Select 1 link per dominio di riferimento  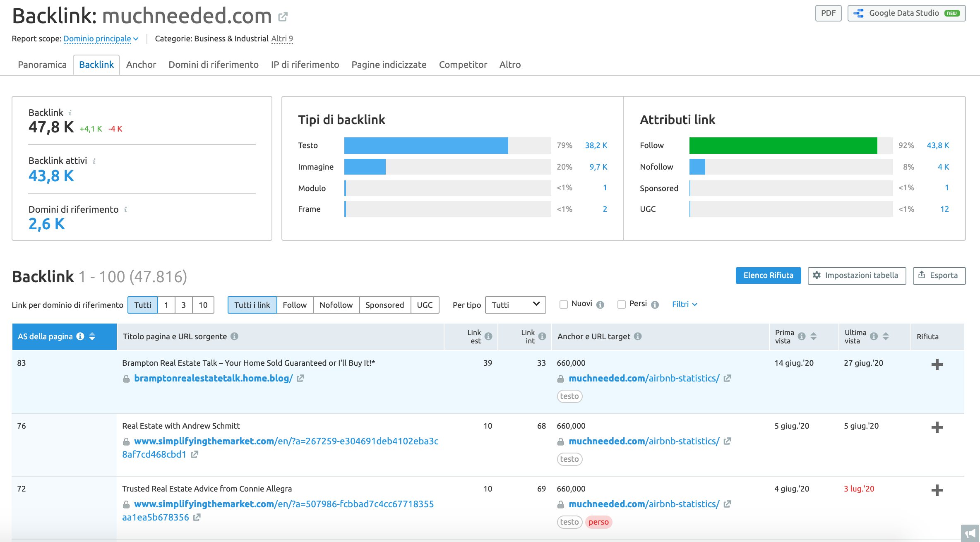point(166,305)
